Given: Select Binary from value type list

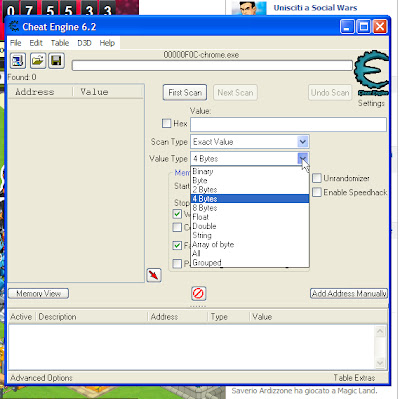Looking at the screenshot, I should pos(250,171).
